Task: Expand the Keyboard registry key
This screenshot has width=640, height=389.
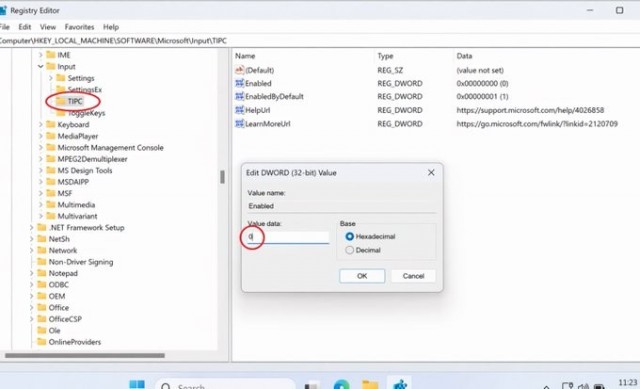Action: [x=40, y=124]
